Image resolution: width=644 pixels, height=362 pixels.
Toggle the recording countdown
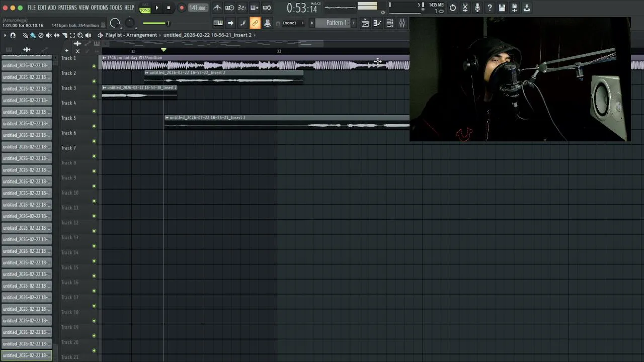pyautogui.click(x=242, y=8)
